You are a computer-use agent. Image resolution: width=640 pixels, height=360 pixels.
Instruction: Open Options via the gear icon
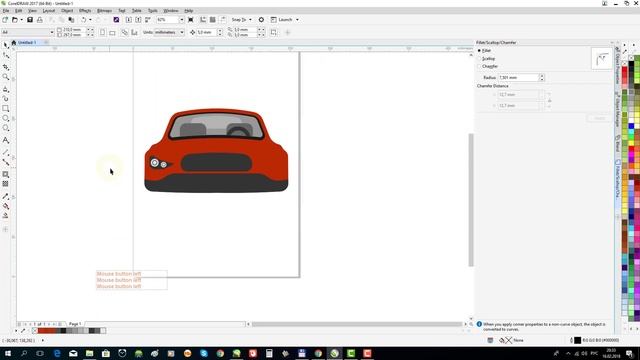click(x=261, y=20)
